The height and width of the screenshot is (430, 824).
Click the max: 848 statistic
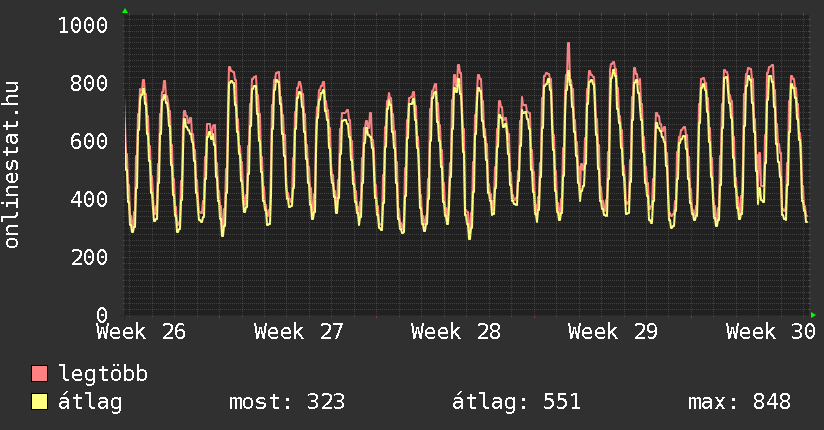point(739,402)
